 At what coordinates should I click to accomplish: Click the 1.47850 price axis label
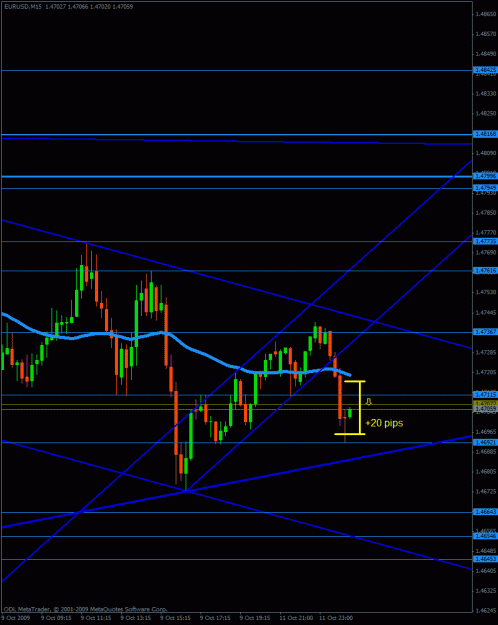(486, 213)
